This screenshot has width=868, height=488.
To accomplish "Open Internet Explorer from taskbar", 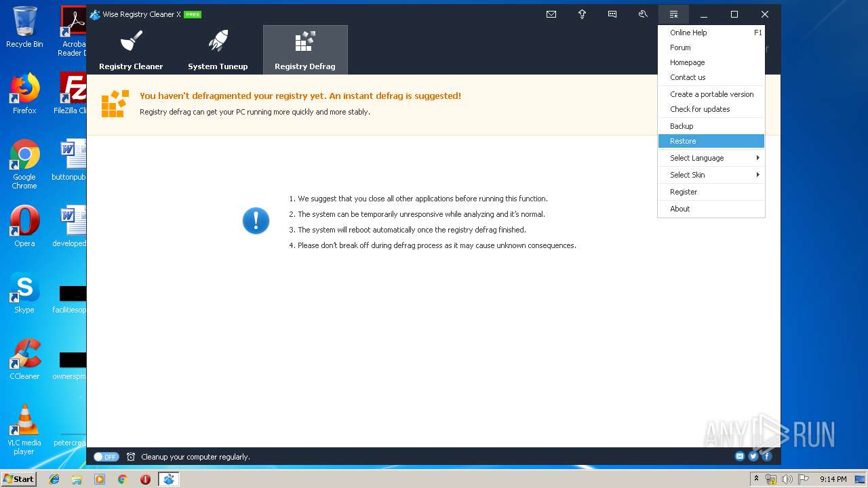I will pos(54,479).
